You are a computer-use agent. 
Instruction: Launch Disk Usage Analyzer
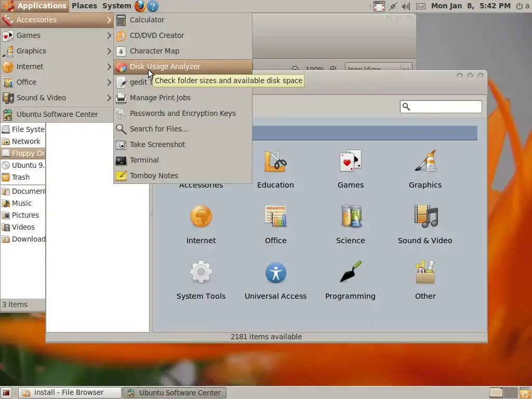183,67
